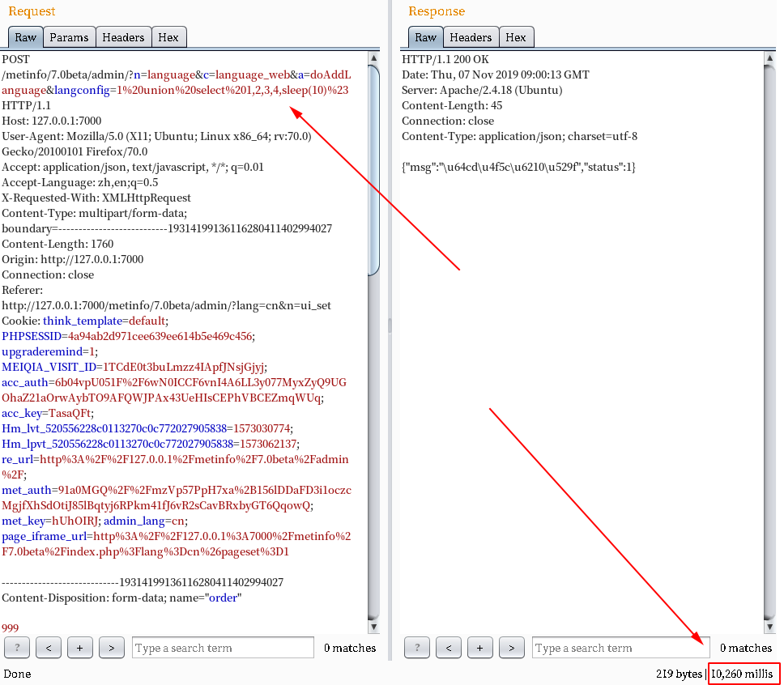This screenshot has width=784, height=685.
Task: Focus the response search term field
Action: 621,648
